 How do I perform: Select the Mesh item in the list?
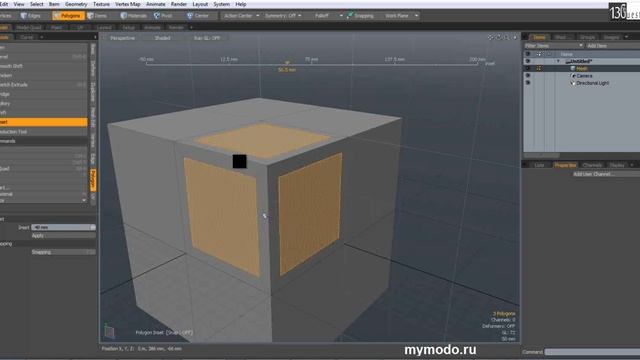[582, 69]
